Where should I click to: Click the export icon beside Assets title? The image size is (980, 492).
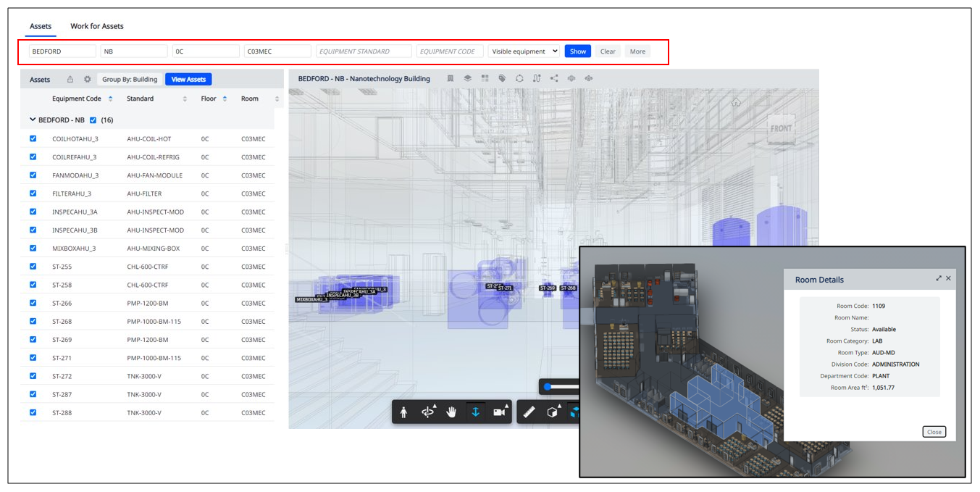[x=70, y=80]
